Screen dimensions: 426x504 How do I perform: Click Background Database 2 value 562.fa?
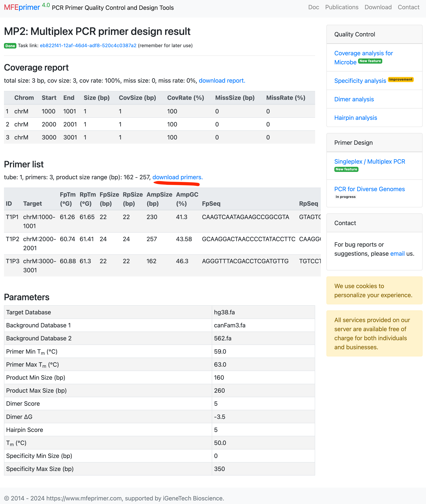pyautogui.click(x=223, y=338)
